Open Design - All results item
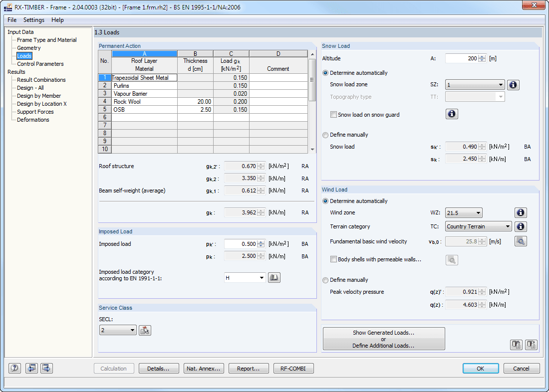Image resolution: width=549 pixels, height=392 pixels. pyautogui.click(x=30, y=88)
